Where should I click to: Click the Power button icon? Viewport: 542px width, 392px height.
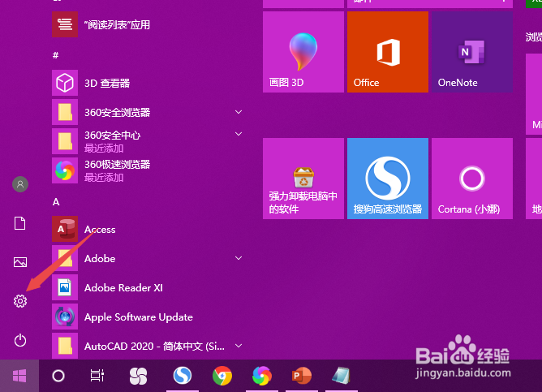(20, 340)
